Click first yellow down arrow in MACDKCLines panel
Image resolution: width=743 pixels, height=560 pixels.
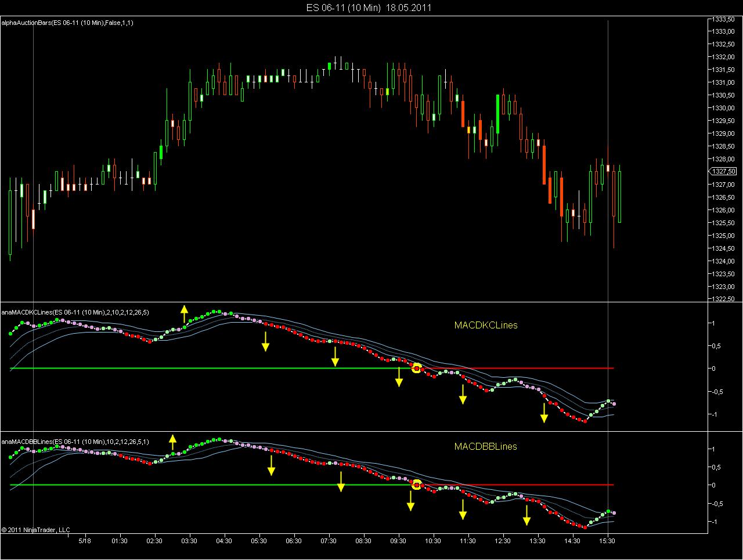click(x=265, y=341)
